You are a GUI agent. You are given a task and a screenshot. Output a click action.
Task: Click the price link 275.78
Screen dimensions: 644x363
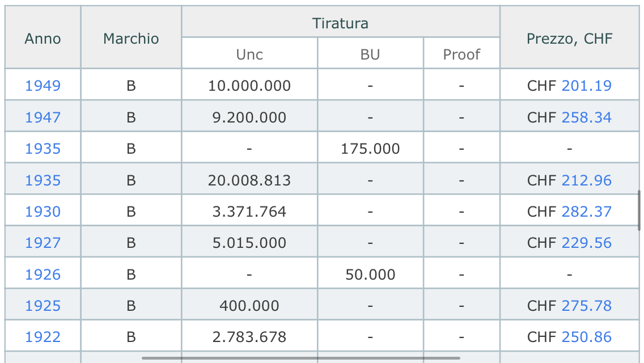586,306
